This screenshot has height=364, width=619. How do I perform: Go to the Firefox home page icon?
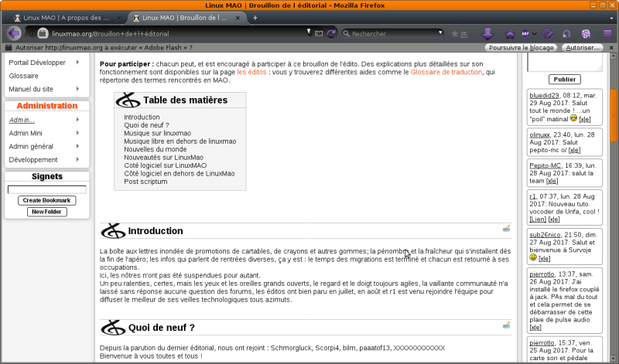click(x=510, y=34)
